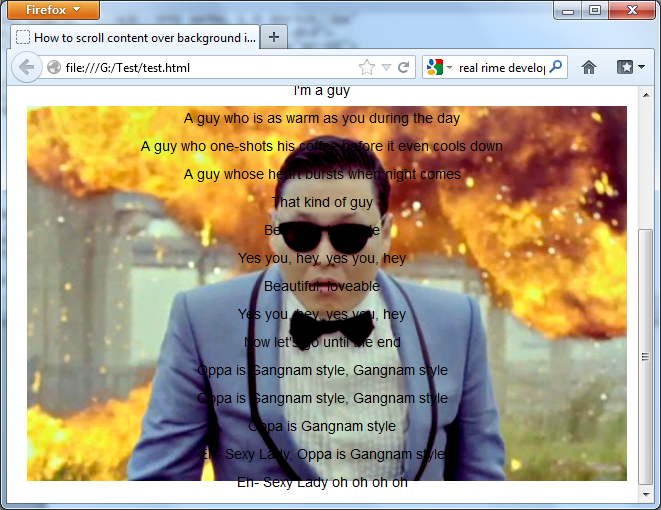Open the bookmarks menu star button

pos(625,67)
